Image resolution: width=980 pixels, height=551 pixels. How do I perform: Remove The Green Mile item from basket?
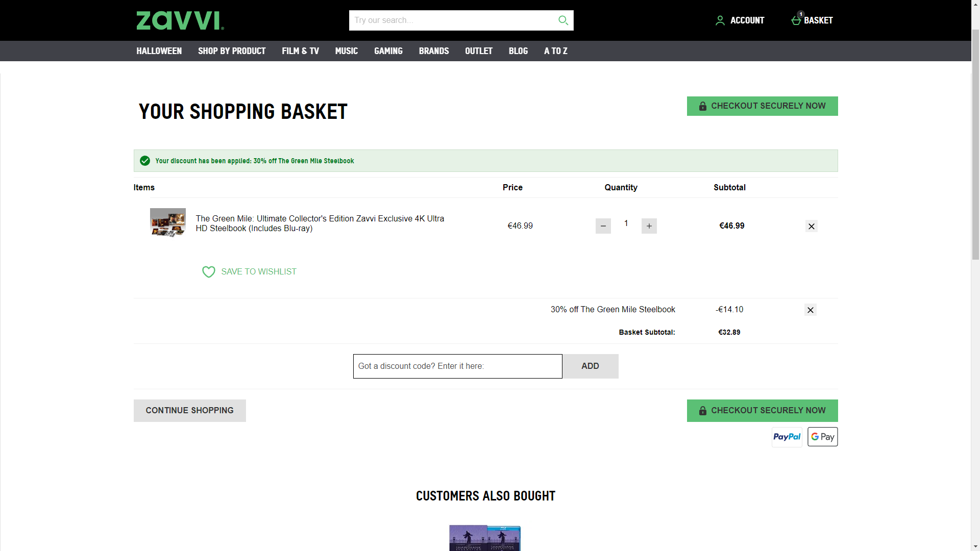click(x=811, y=226)
